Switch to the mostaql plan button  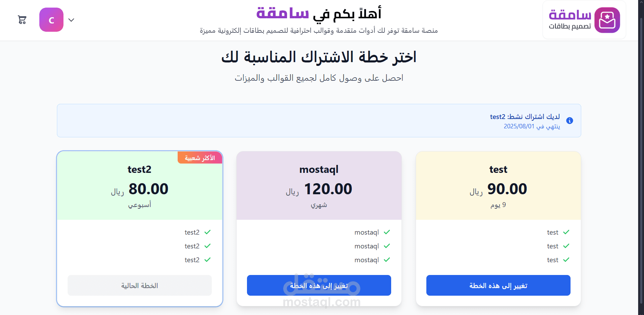click(319, 285)
